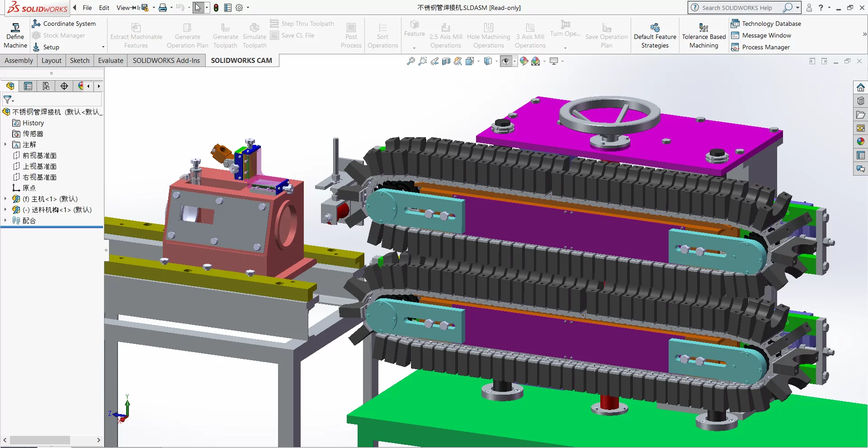Click Zoom to Area magnifier

423,61
